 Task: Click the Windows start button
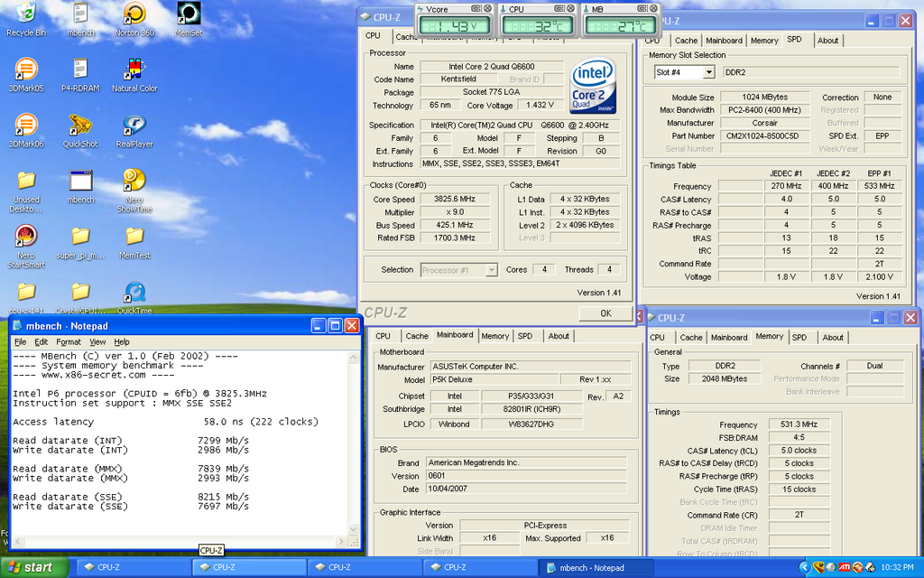(33, 567)
